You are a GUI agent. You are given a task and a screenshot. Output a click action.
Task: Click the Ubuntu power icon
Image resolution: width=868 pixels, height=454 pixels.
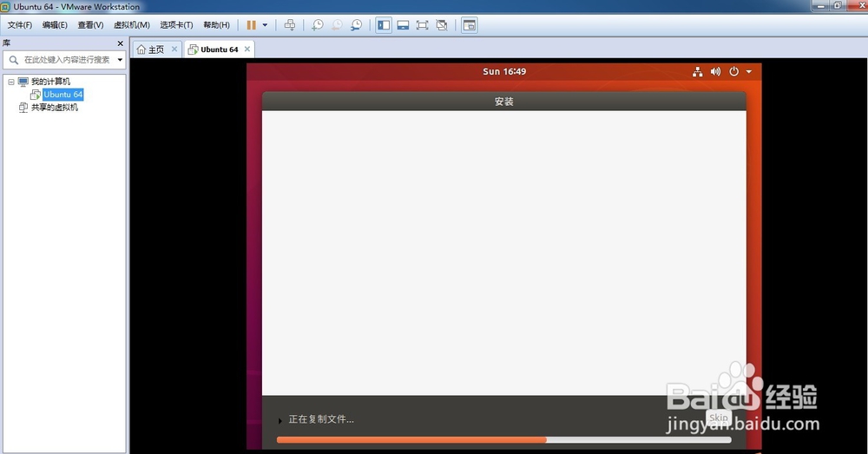click(x=734, y=71)
